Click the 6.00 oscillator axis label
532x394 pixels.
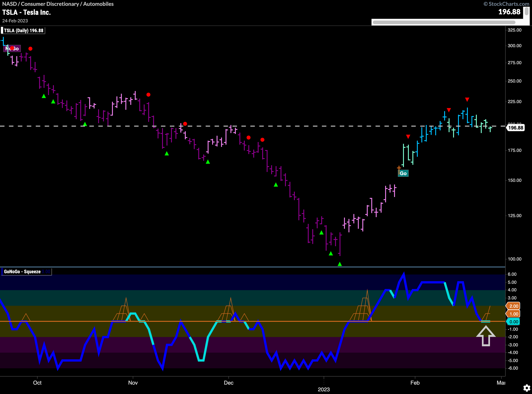pos(512,274)
